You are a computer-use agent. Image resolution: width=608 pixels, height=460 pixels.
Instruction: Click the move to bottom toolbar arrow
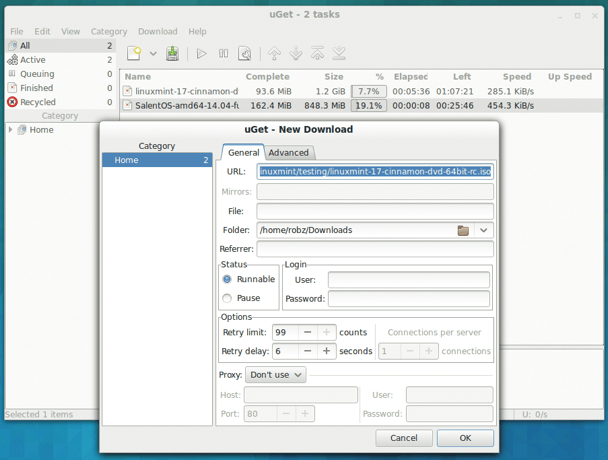(339, 53)
